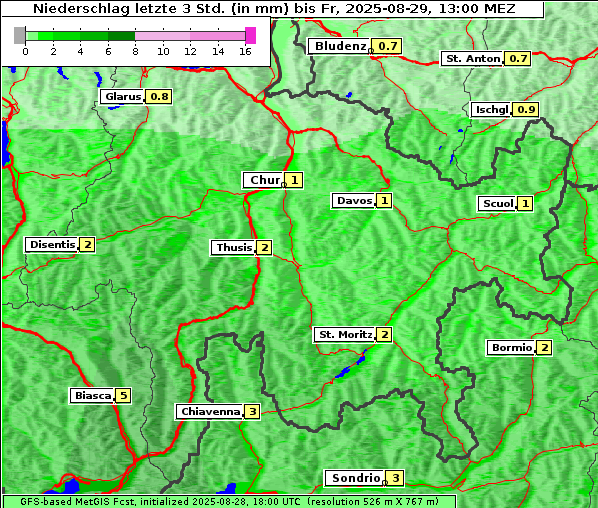This screenshot has height=508, width=598.
Task: Click Scuol precipitation value 1
Action: click(x=525, y=204)
